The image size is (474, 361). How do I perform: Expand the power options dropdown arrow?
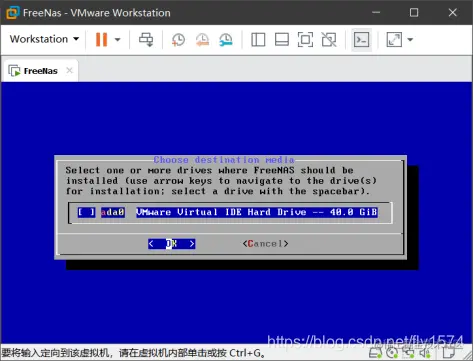pyautogui.click(x=117, y=40)
